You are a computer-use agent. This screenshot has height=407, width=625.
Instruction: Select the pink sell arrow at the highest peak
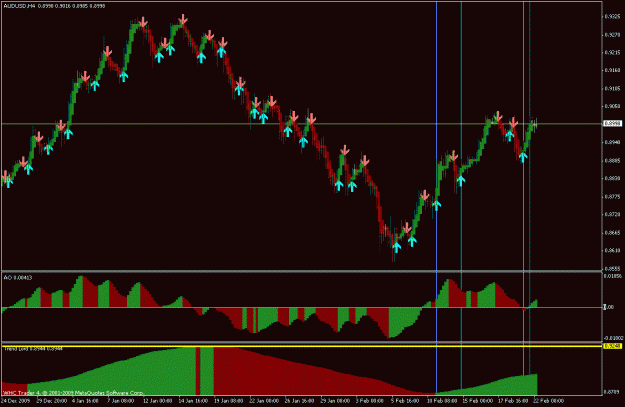[183, 19]
